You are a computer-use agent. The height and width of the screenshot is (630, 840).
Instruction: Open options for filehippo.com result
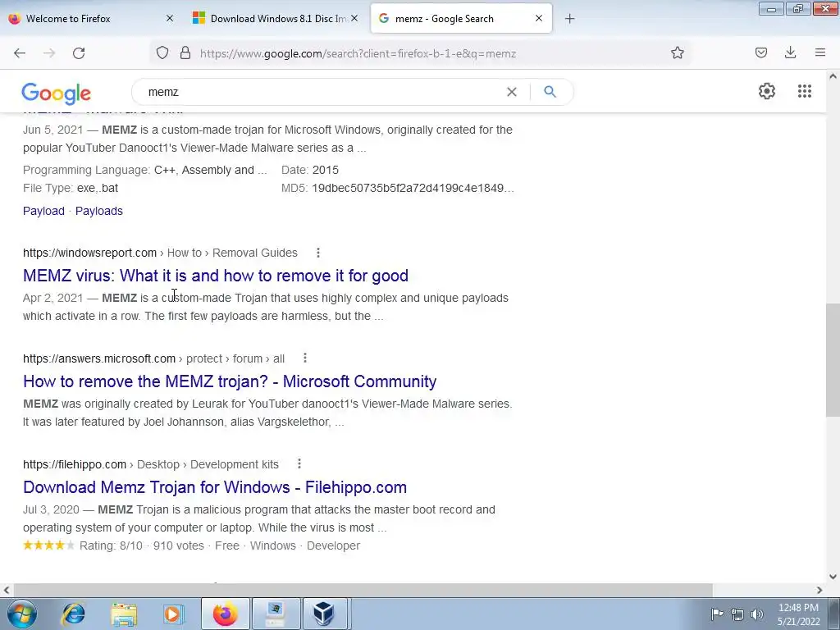[299, 464]
